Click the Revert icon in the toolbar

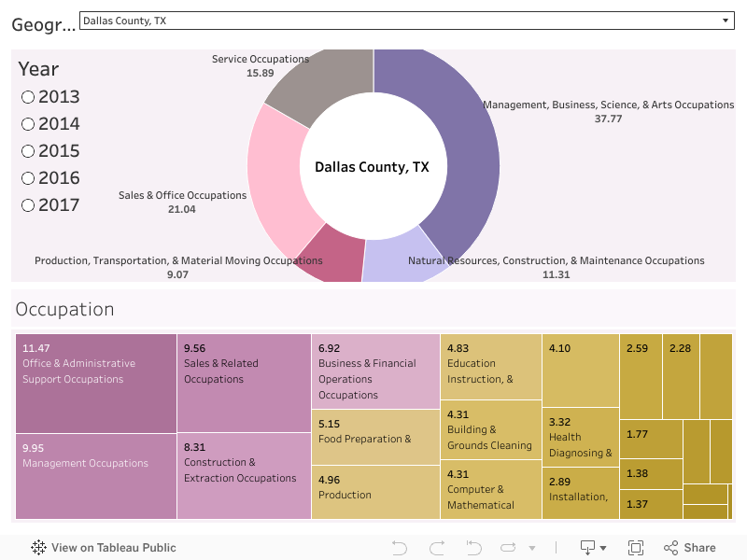click(x=473, y=548)
